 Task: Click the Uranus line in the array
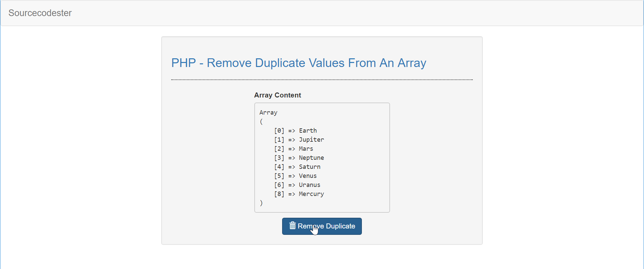coord(297,185)
